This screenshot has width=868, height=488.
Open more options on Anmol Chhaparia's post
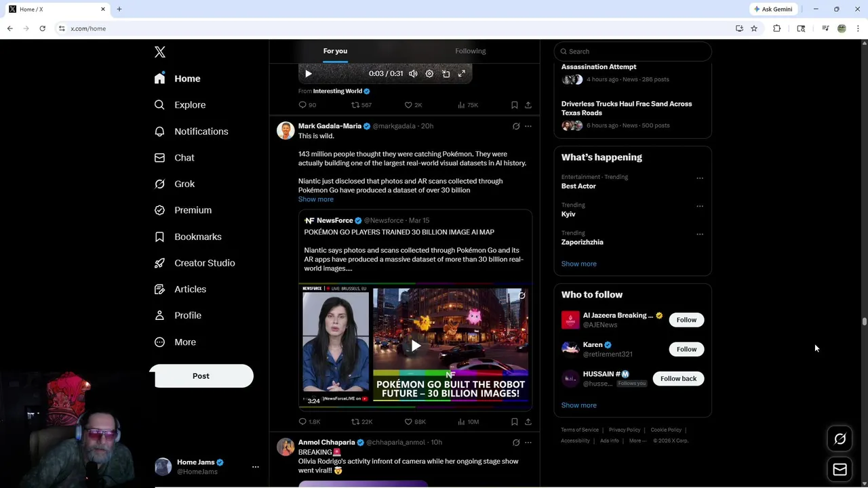click(528, 443)
